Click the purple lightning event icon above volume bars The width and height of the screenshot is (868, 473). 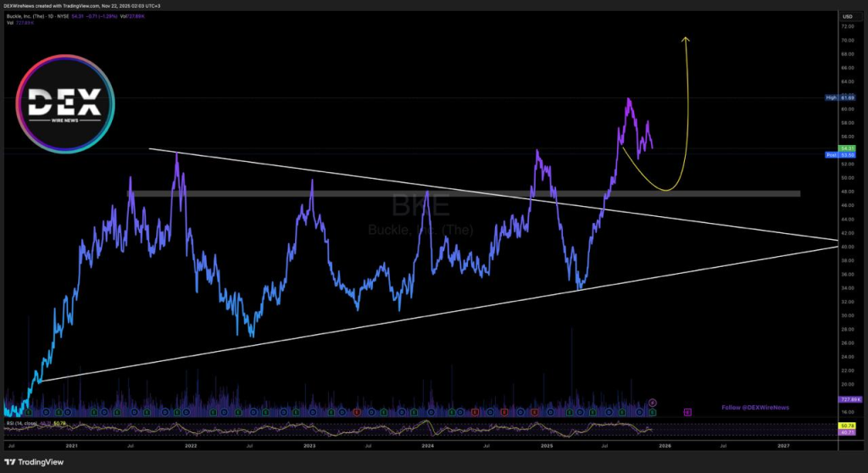(x=653, y=403)
